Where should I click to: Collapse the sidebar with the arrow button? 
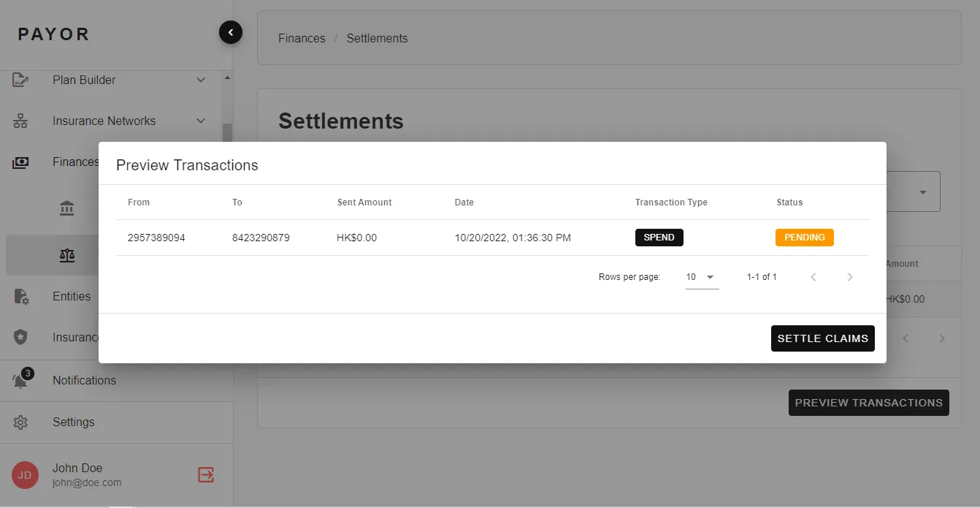pos(230,32)
